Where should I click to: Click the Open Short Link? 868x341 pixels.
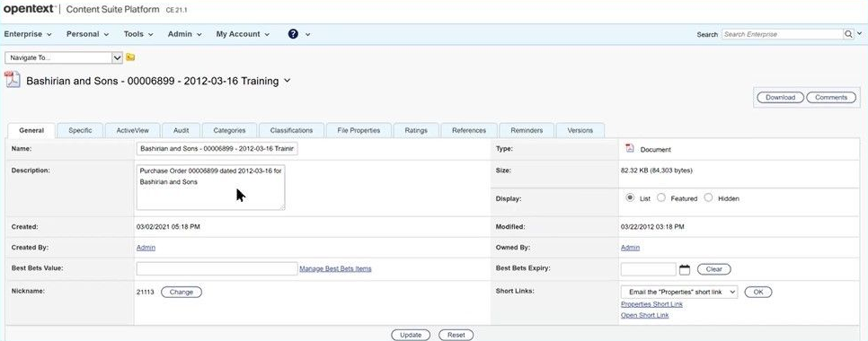644,315
